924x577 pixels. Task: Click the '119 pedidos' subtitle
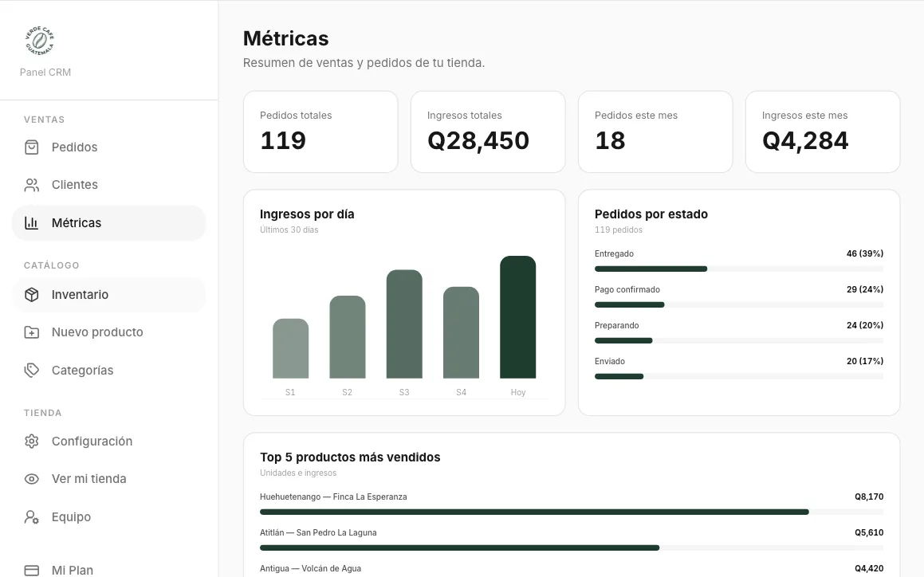(618, 230)
